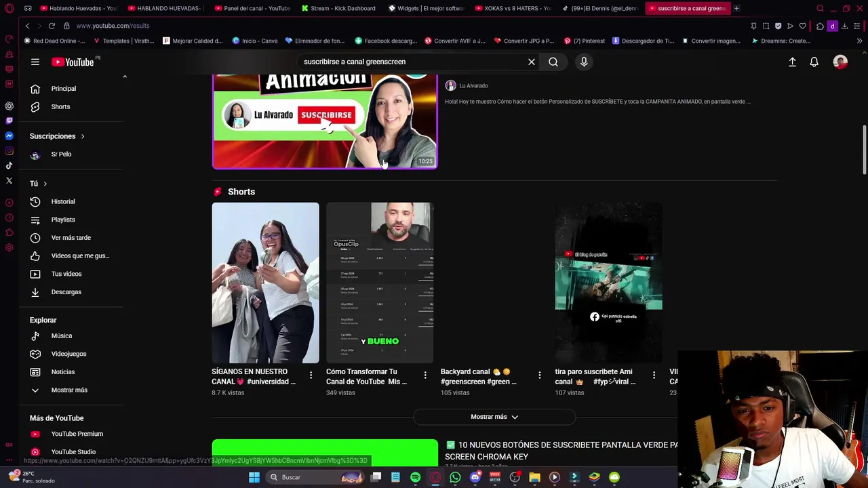Viewport: 868px width, 488px height.
Task: Show more bookmarks chevron
Action: (859, 41)
